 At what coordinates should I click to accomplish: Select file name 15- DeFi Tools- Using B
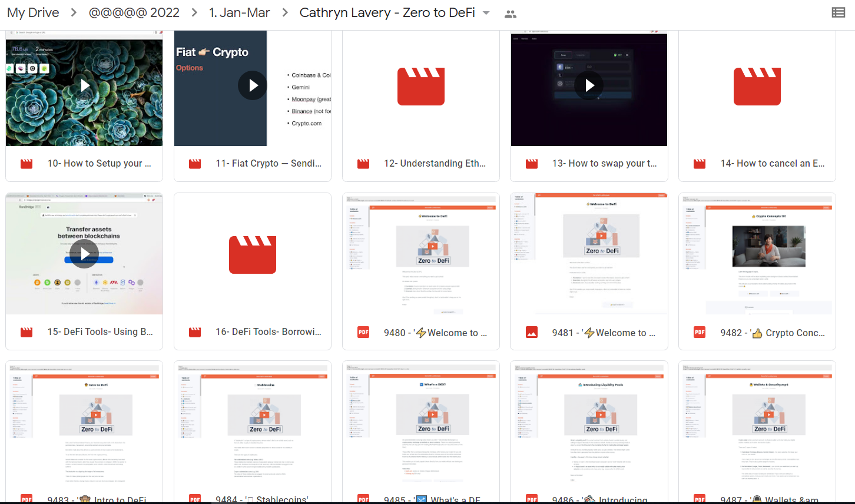pyautogui.click(x=100, y=332)
